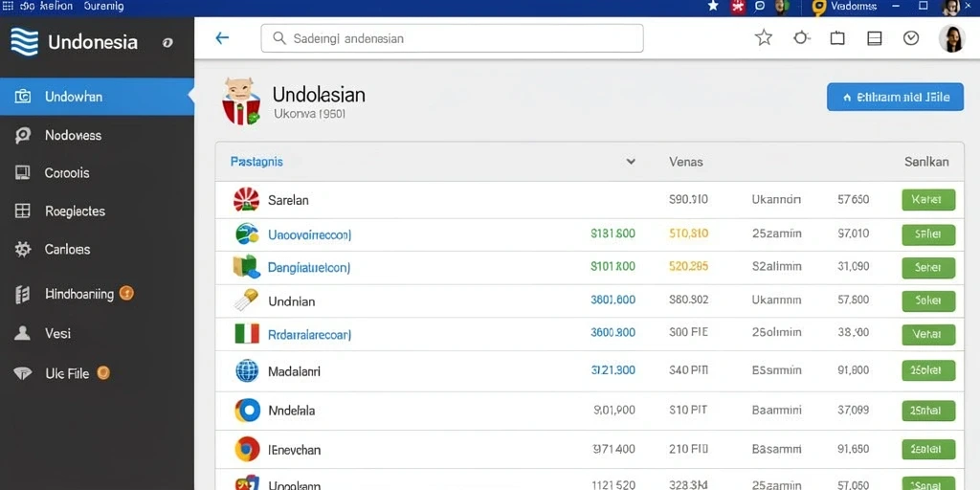Click the Senlkan column header
The image size is (980, 490).
coord(926,162)
